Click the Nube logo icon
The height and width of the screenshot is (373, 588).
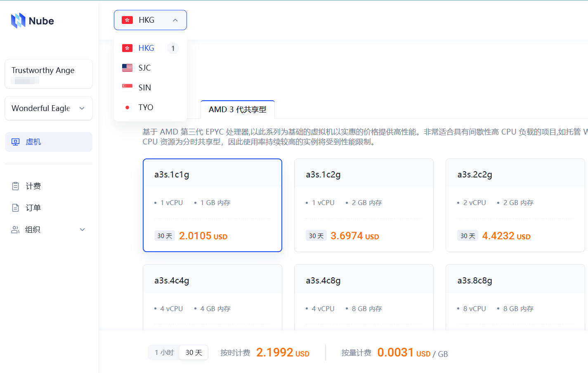click(18, 21)
